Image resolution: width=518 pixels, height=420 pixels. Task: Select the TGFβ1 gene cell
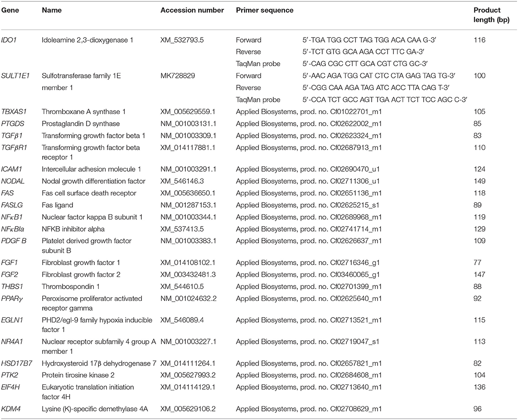coord(12,135)
